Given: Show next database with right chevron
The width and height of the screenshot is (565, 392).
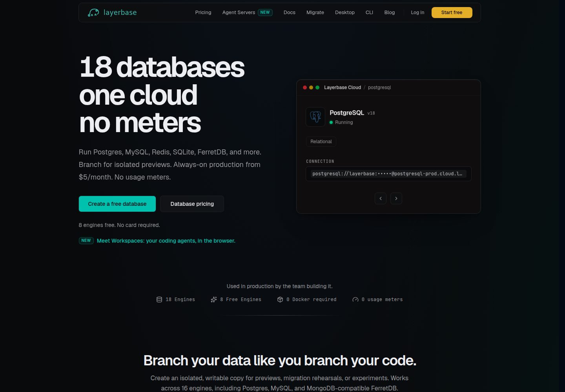Looking at the screenshot, I should [396, 198].
